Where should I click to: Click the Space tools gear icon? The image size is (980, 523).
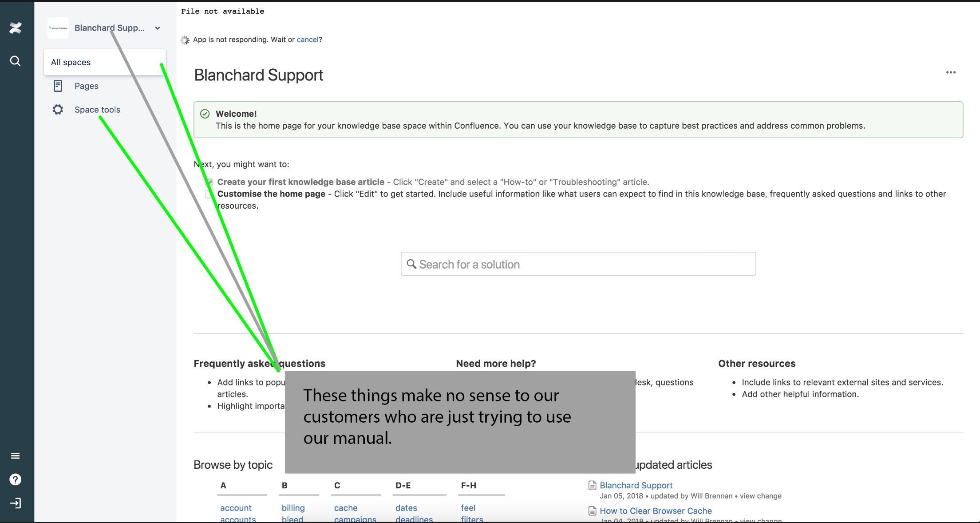tap(58, 110)
